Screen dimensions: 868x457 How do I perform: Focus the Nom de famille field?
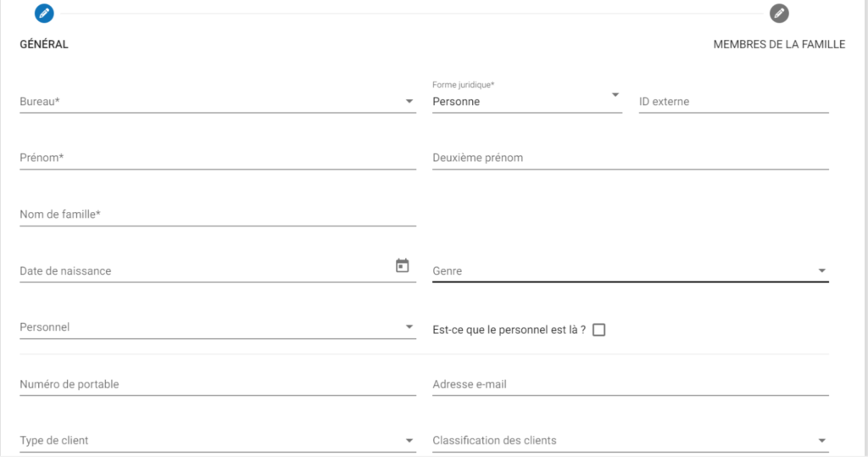(217, 215)
